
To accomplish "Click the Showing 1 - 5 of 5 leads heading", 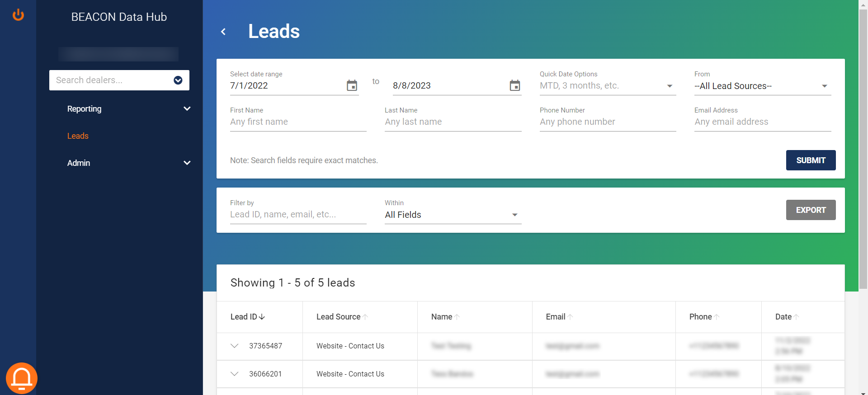I will coord(292,283).
